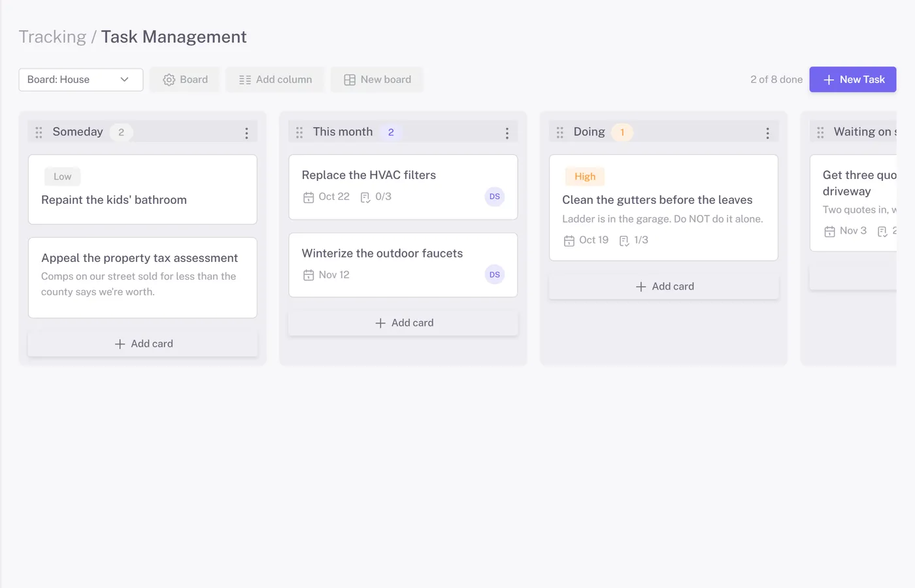Grab the Waiting on column drag handle
Image resolution: width=915 pixels, height=588 pixels.
click(820, 133)
